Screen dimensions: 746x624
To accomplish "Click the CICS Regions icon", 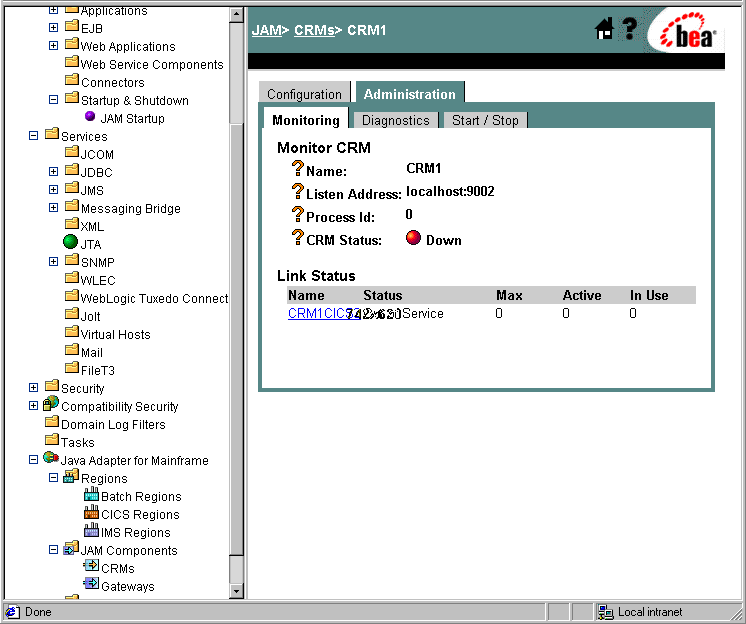I will coord(91,514).
